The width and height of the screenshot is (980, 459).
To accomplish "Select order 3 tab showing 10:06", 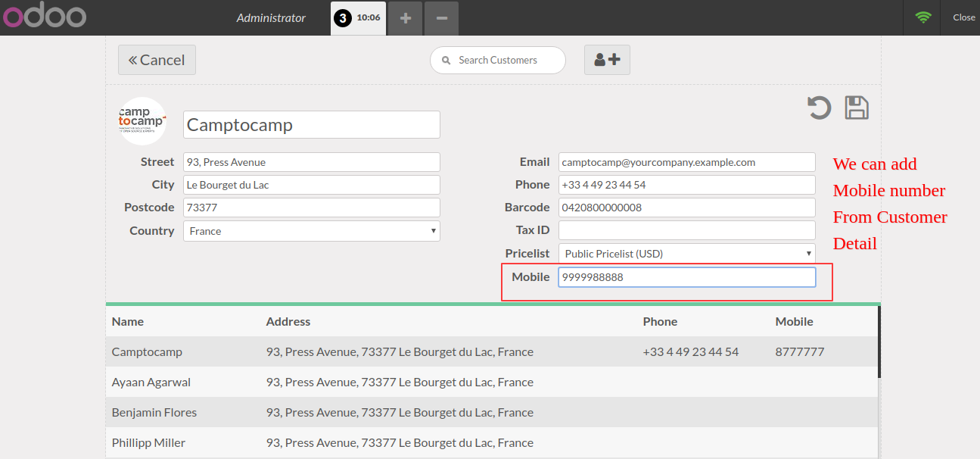I will 358,17.
